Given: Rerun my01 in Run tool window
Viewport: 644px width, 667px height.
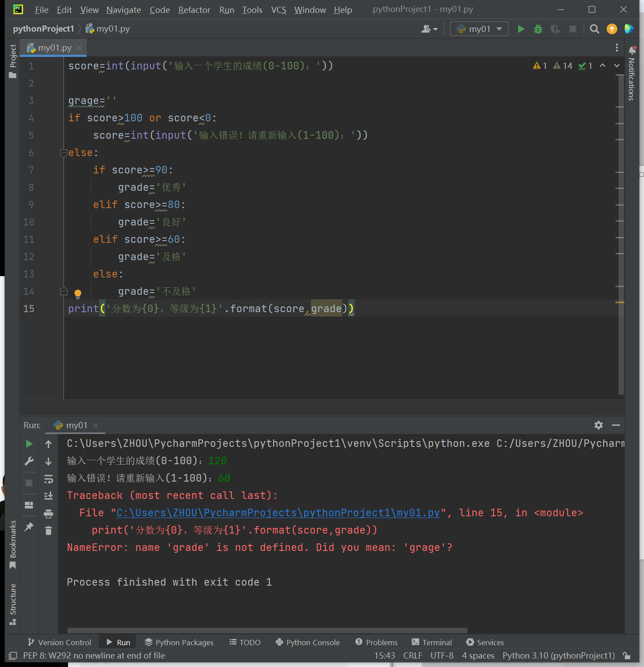Looking at the screenshot, I should 29,444.
